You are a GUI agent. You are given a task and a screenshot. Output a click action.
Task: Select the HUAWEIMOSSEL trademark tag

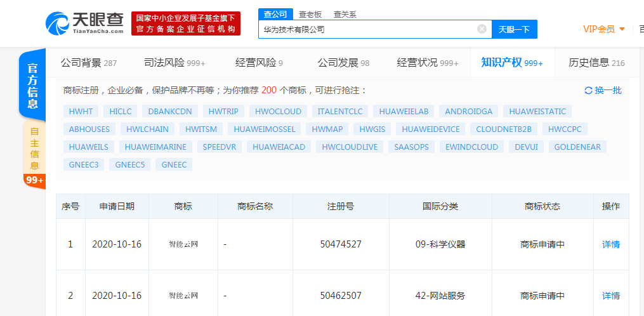click(x=265, y=129)
